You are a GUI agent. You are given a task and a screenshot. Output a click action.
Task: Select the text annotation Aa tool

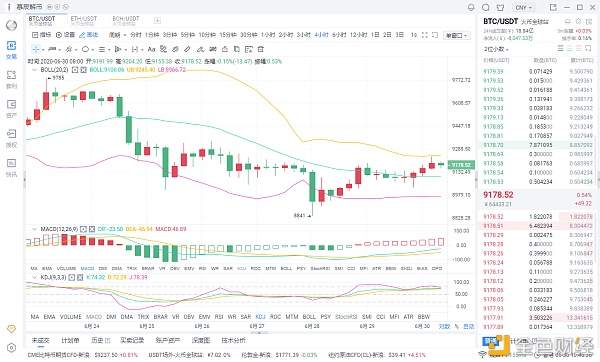coord(152,49)
